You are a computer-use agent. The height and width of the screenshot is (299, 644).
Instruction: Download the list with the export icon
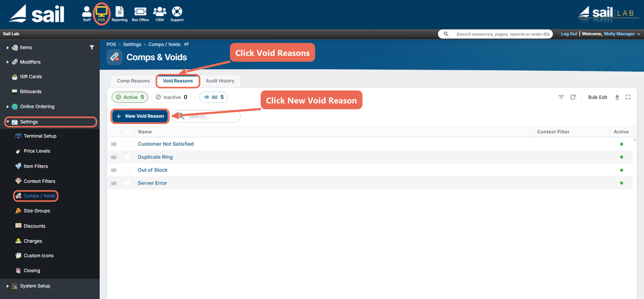(617, 97)
